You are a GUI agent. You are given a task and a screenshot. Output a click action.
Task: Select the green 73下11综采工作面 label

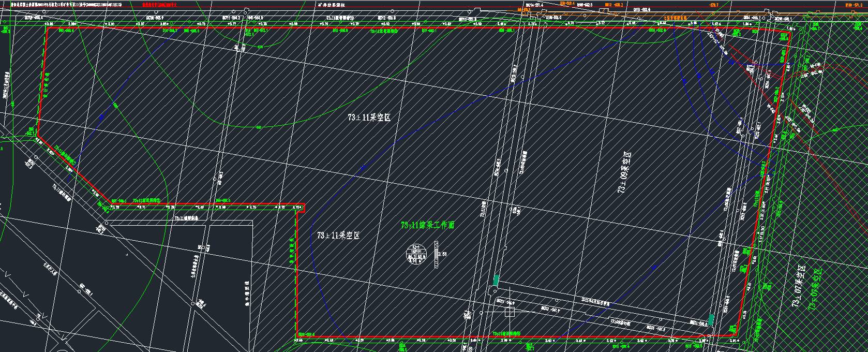(427, 225)
